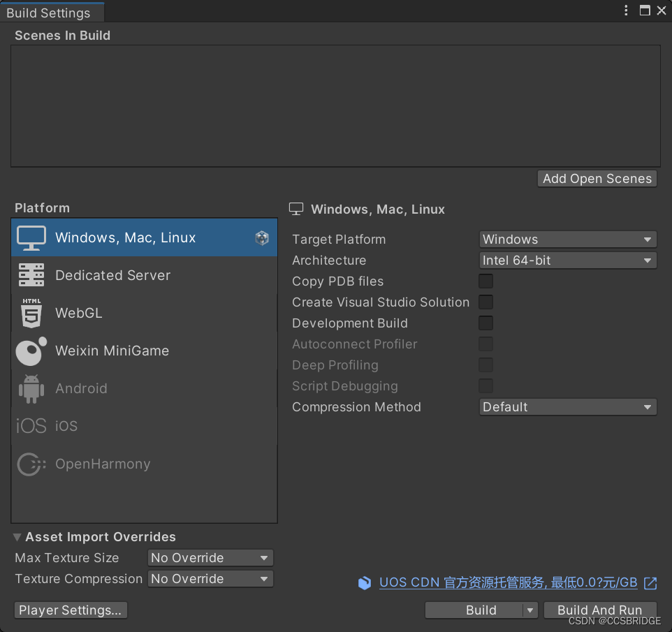Close the Build Settings window

[x=662, y=10]
